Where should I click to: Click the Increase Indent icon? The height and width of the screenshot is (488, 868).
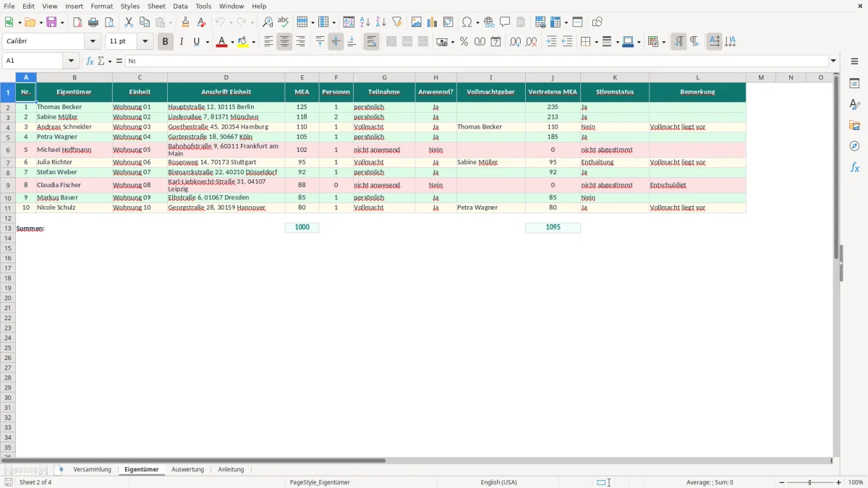click(551, 42)
